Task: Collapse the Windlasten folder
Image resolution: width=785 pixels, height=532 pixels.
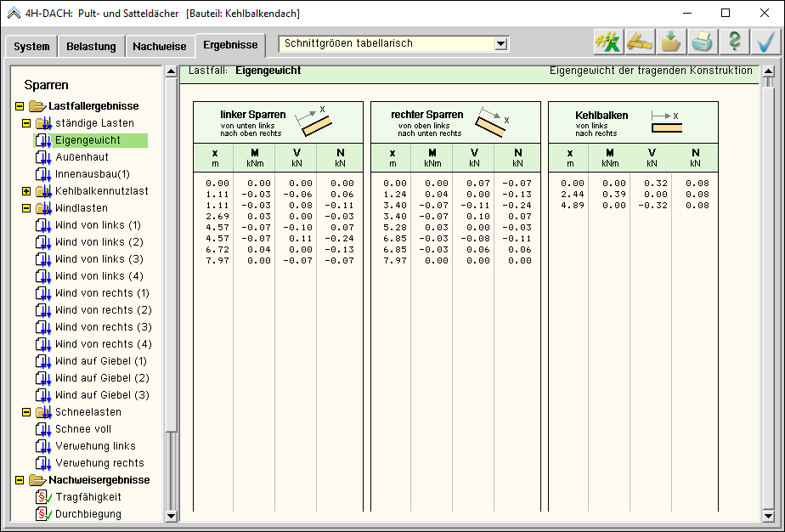Action: coord(26,208)
